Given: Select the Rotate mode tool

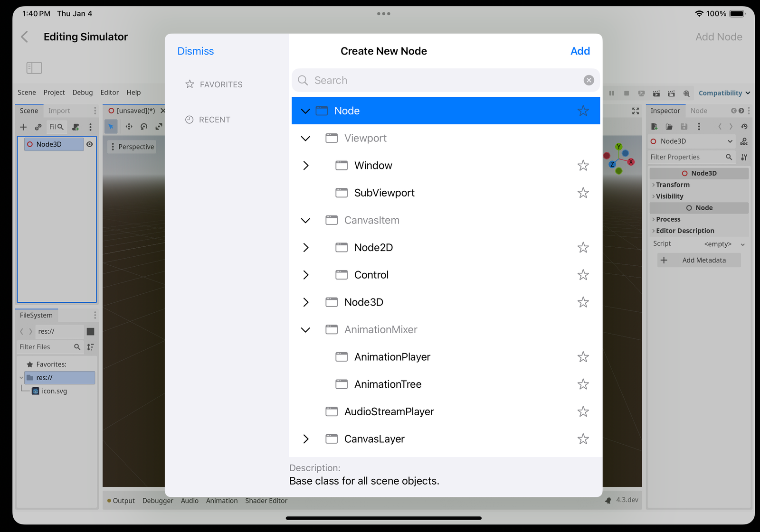Looking at the screenshot, I should click(x=144, y=127).
